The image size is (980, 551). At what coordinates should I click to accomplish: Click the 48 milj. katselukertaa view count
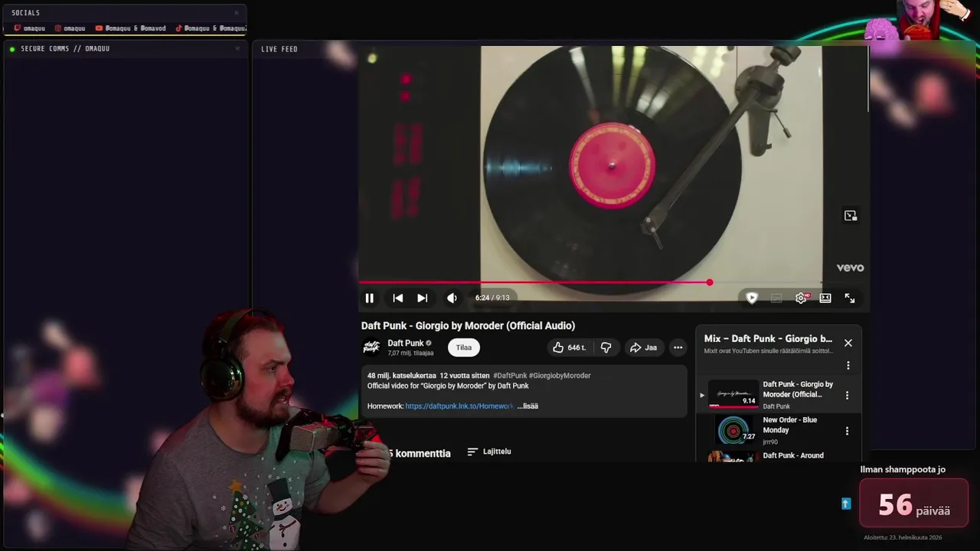click(401, 376)
